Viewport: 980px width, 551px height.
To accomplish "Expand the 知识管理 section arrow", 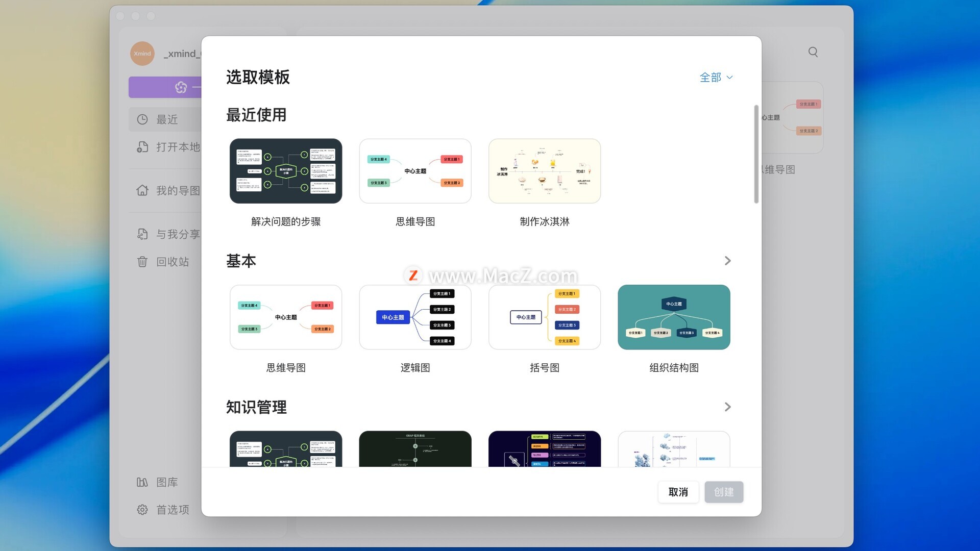I will click(727, 407).
